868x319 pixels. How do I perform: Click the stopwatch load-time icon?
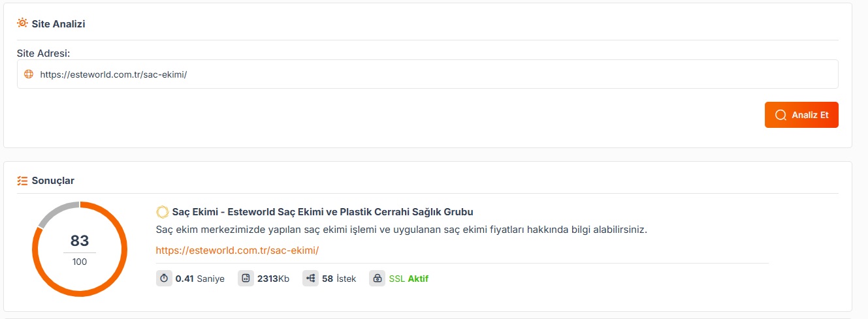pos(164,279)
